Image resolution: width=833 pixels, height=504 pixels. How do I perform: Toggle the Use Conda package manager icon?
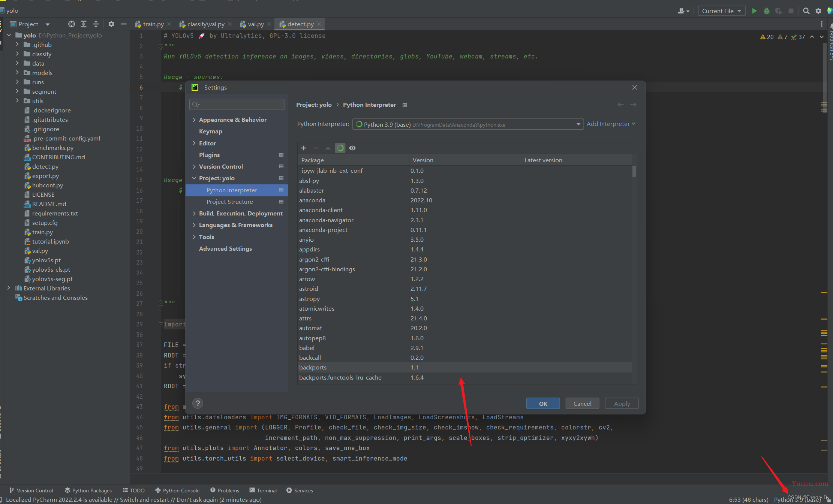(340, 148)
